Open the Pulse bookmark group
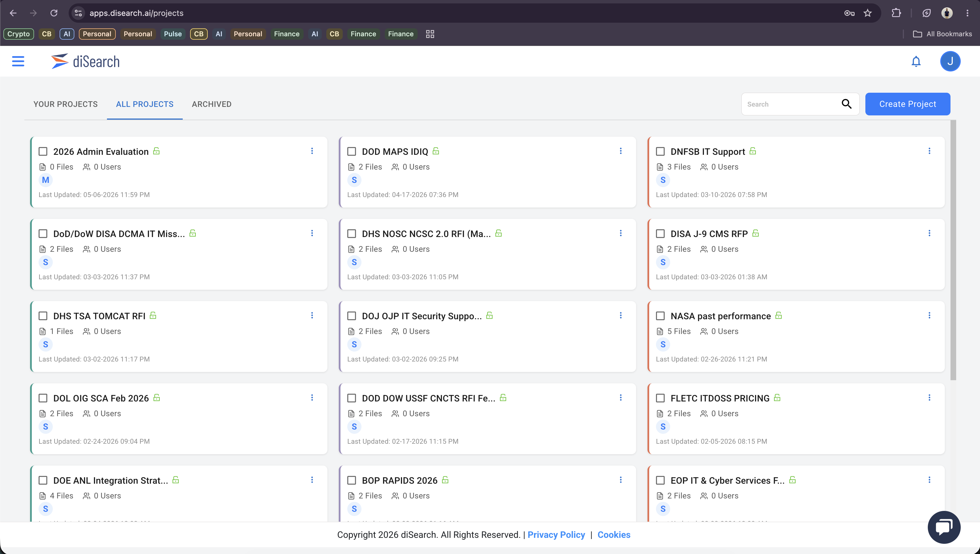 [x=173, y=34]
